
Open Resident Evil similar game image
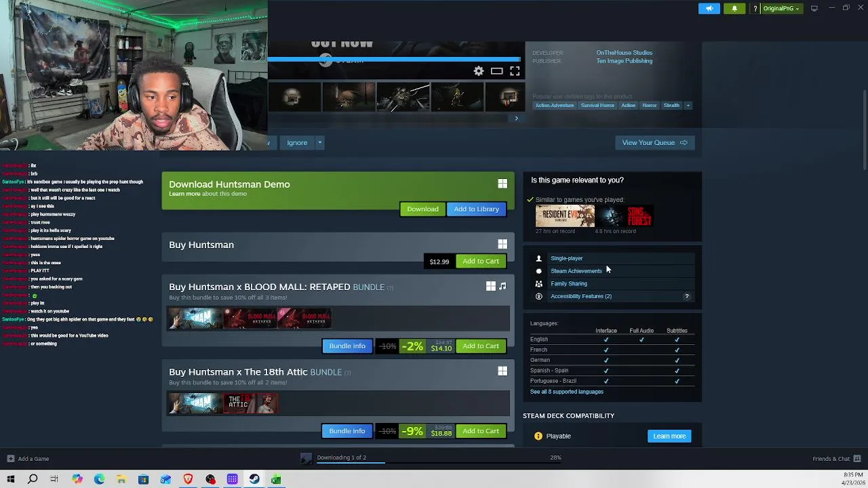[565, 217]
